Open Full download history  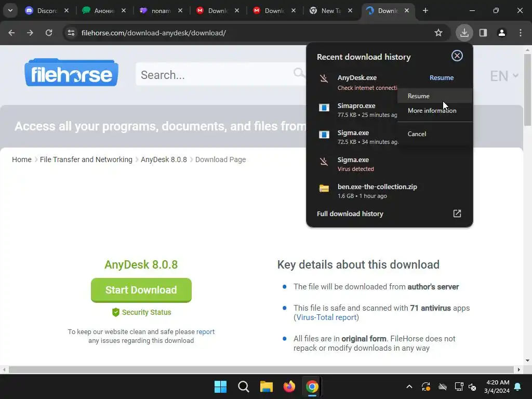point(350,214)
